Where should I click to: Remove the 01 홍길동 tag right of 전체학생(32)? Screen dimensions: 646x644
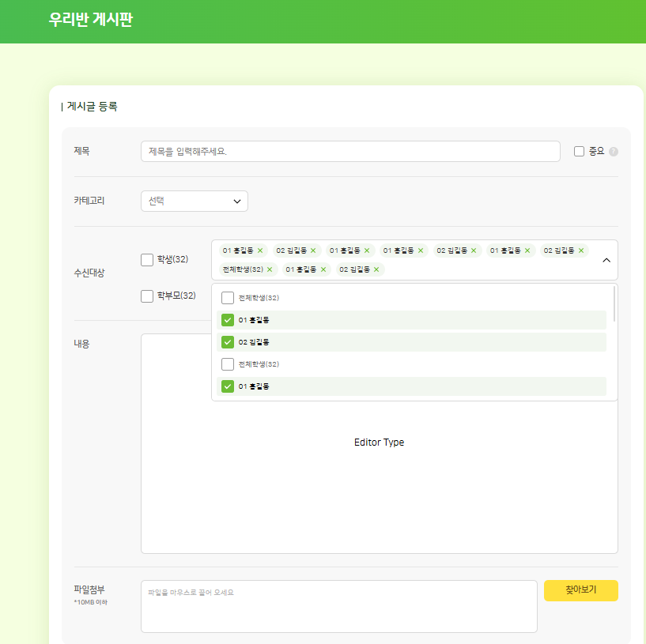323,269
